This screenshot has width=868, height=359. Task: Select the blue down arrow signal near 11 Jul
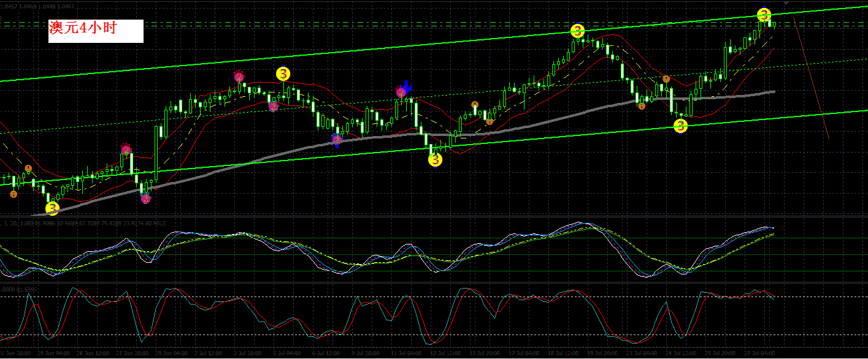406,87
